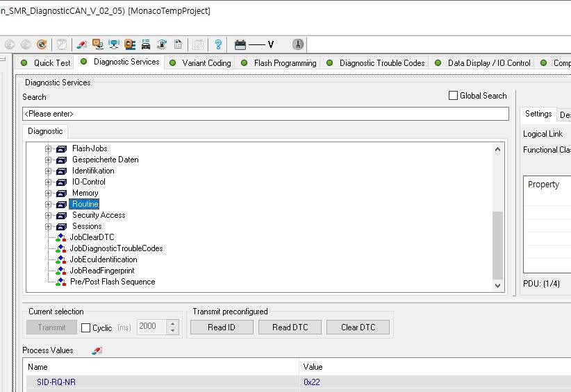
Task: Select the Diagnostic sub-tab above tree
Action: click(x=45, y=131)
